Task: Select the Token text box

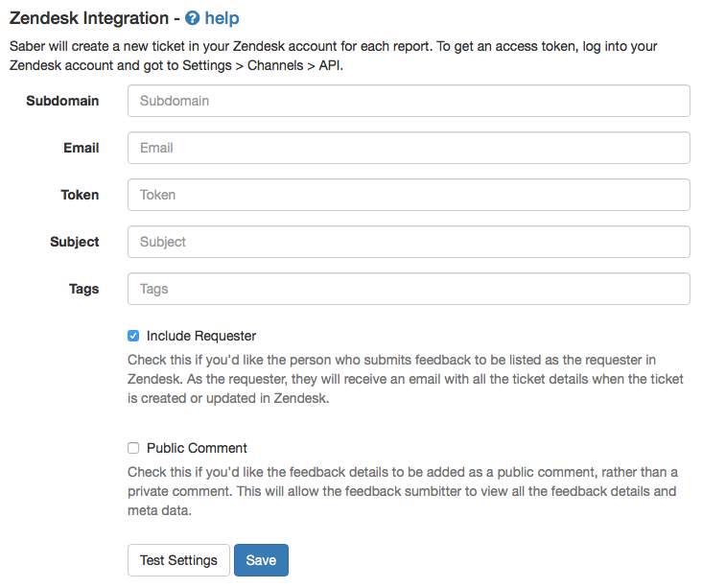Action: pyautogui.click(x=409, y=195)
